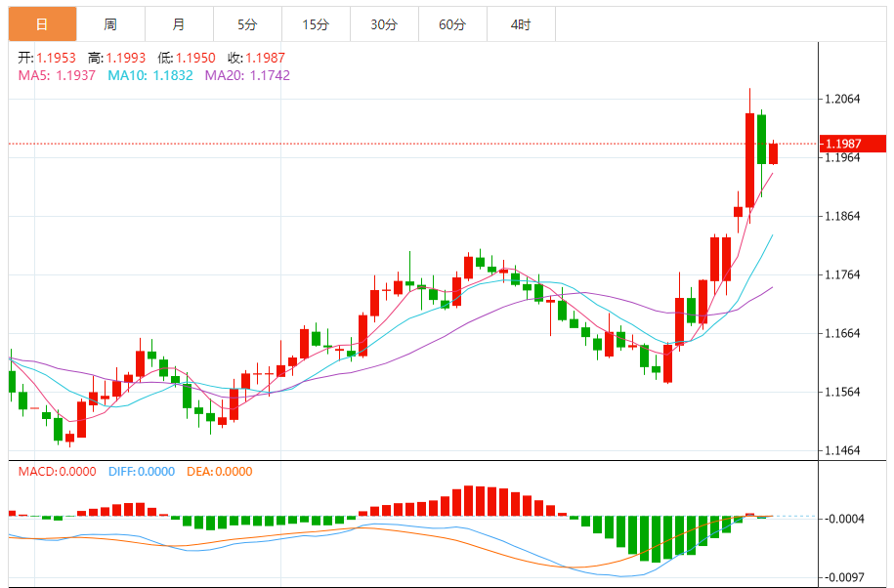This screenshot has height=588, width=894.
Task: Switch to the 4时 four-hour tab
Action: 521,24
